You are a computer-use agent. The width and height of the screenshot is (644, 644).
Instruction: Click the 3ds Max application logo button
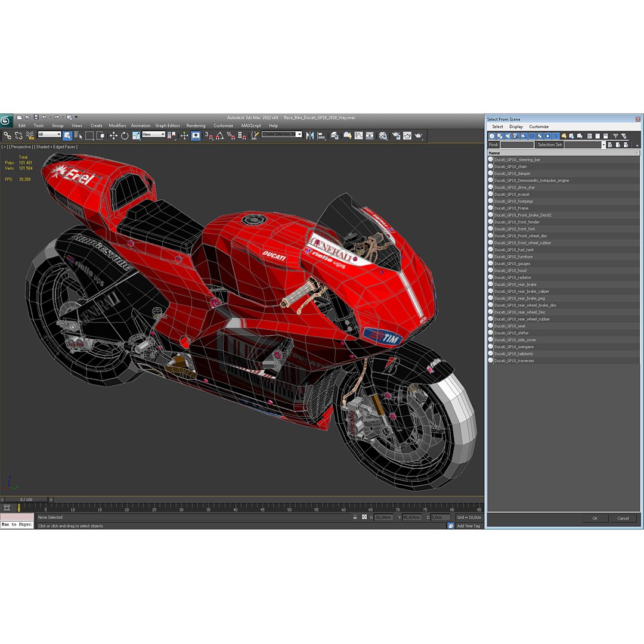point(6,120)
